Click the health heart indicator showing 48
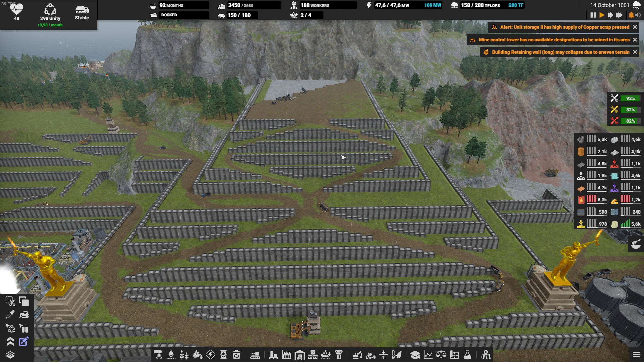 coord(17,12)
